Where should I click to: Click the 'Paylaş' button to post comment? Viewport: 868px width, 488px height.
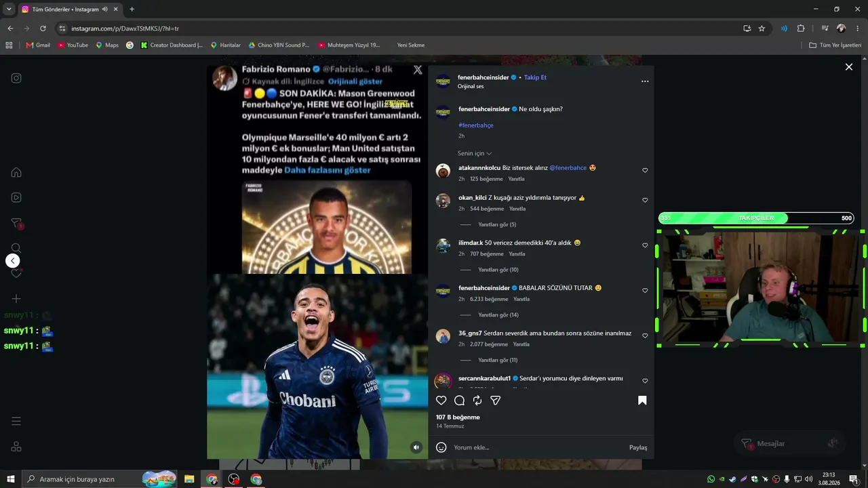(x=638, y=447)
